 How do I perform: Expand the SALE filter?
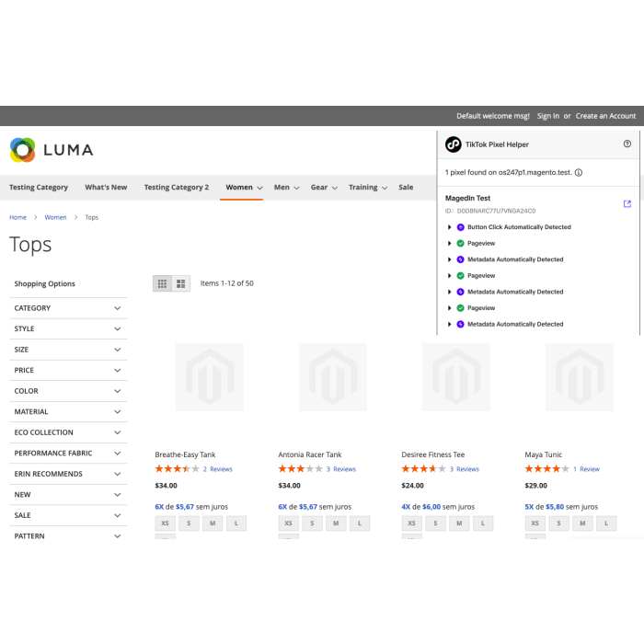tap(68, 515)
